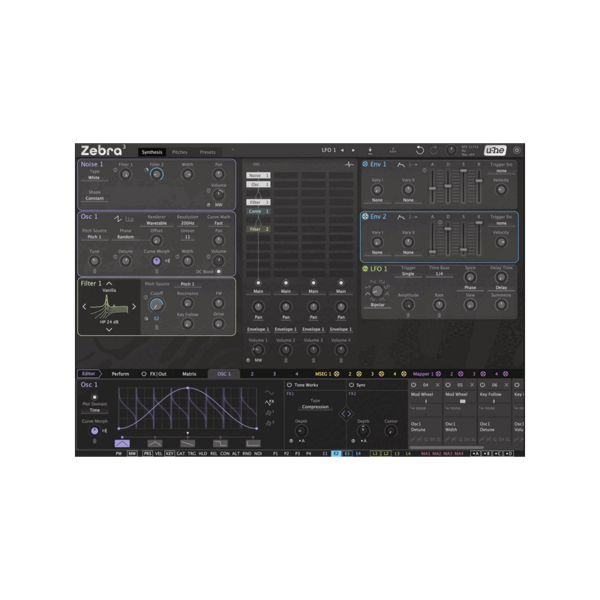Open the settings gear icon
This screenshot has width=600, height=600.
[517, 150]
